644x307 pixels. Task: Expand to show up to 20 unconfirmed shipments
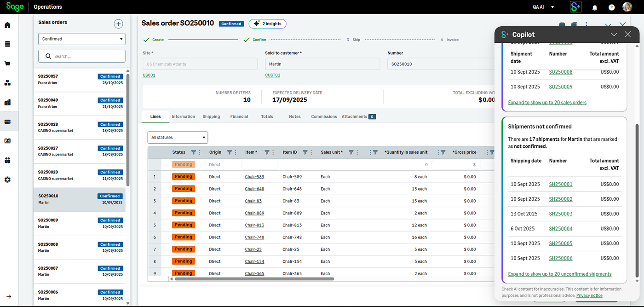point(559,273)
